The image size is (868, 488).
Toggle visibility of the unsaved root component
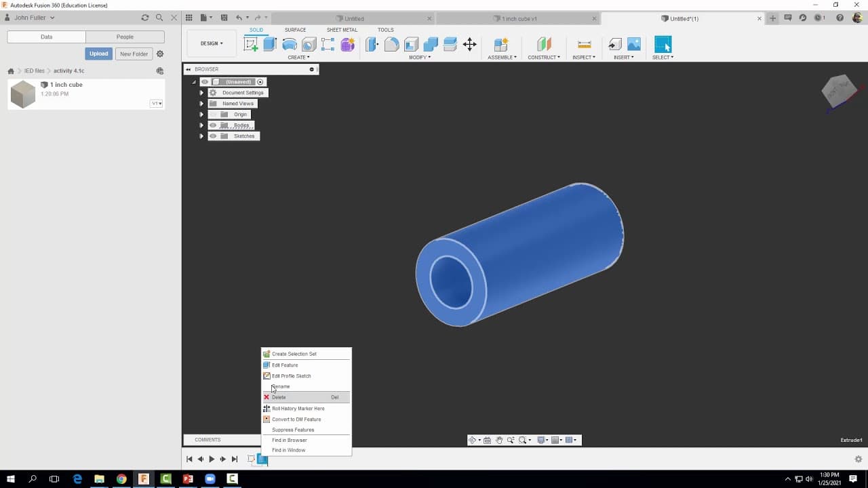pyautogui.click(x=205, y=82)
